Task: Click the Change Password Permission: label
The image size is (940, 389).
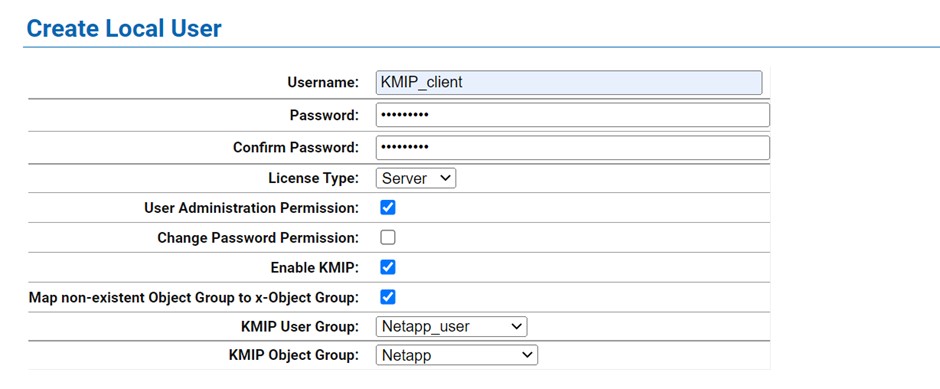Action: (258, 238)
